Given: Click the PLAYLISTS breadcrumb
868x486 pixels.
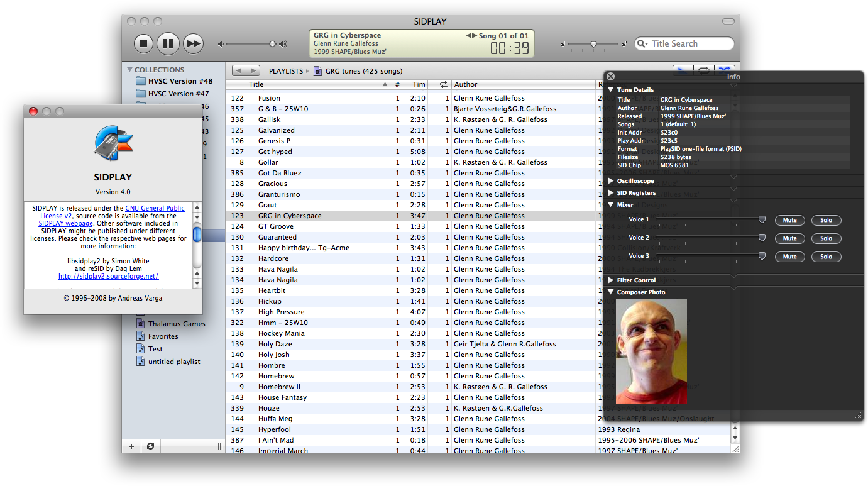Looking at the screenshot, I should pyautogui.click(x=286, y=71).
